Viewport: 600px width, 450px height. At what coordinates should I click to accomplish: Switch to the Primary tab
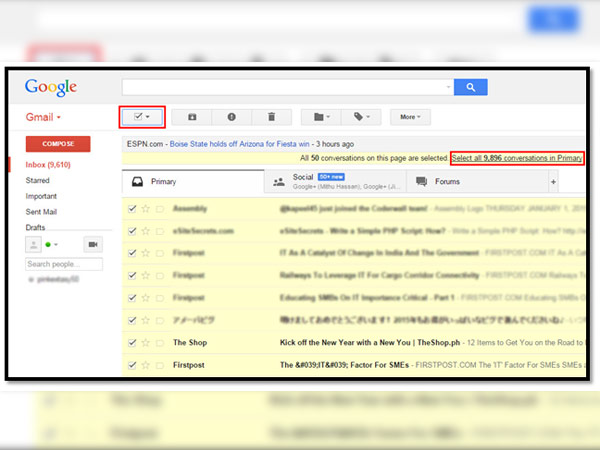[x=193, y=182]
